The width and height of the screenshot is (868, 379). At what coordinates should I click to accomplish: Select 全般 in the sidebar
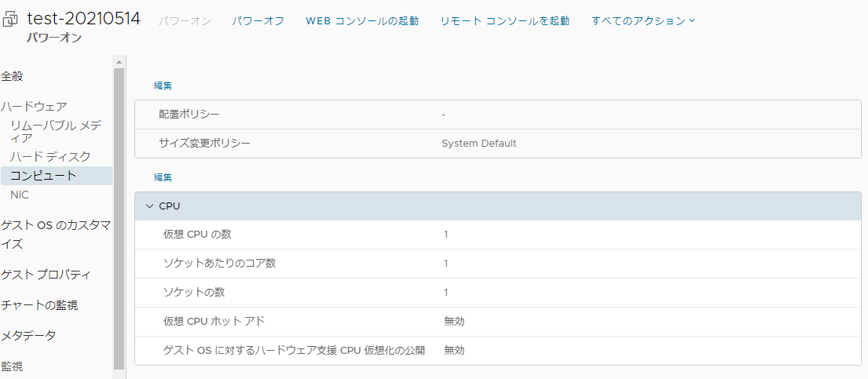[x=13, y=76]
